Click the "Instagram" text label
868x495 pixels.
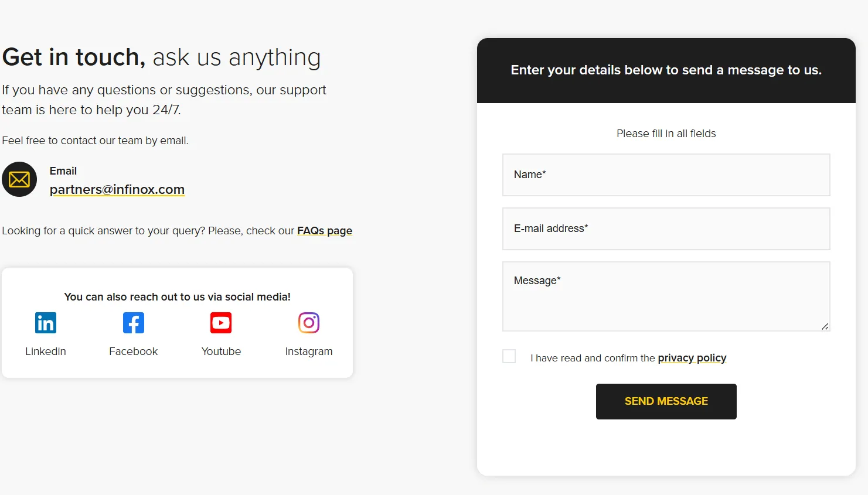pyautogui.click(x=309, y=351)
